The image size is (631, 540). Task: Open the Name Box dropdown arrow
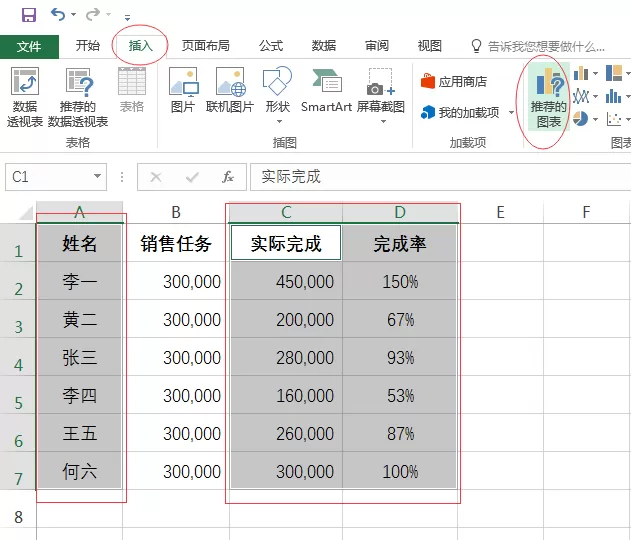(x=97, y=176)
